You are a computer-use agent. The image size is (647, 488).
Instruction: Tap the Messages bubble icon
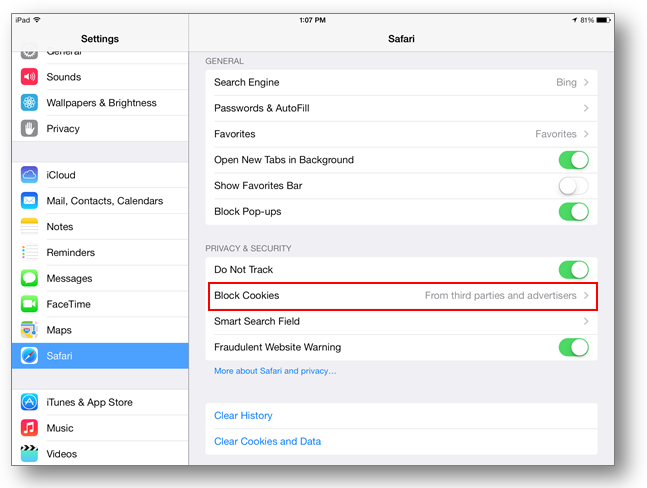tap(29, 279)
